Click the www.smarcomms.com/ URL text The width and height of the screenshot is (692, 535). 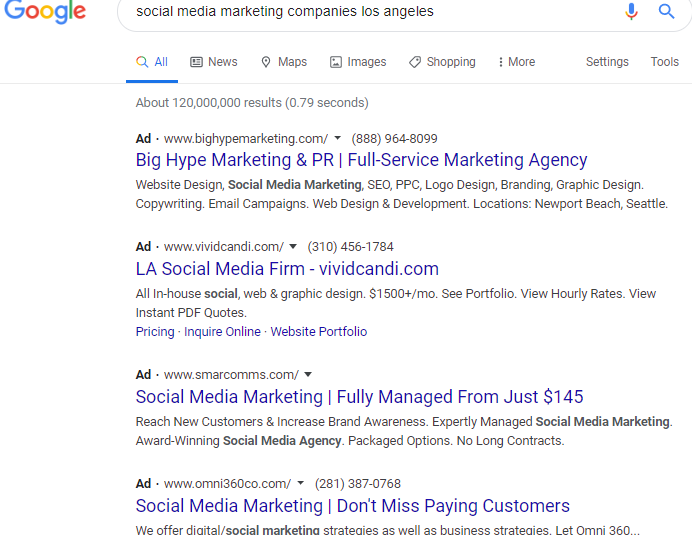tap(231, 375)
